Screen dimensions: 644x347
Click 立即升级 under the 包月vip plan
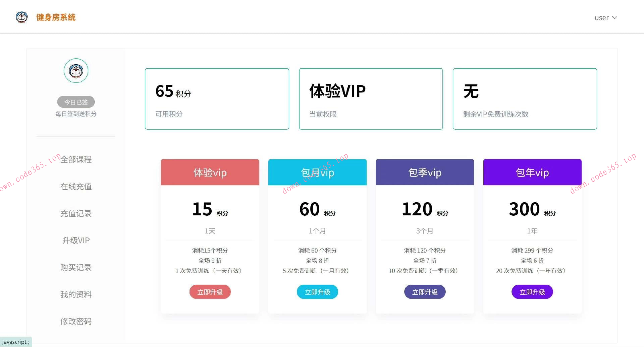point(317,292)
